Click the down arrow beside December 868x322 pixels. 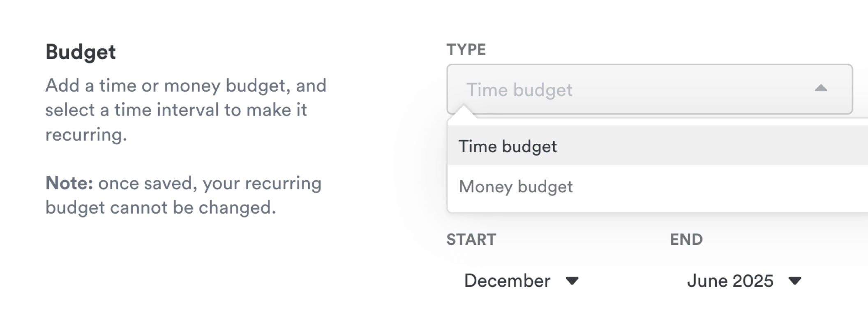point(572,281)
